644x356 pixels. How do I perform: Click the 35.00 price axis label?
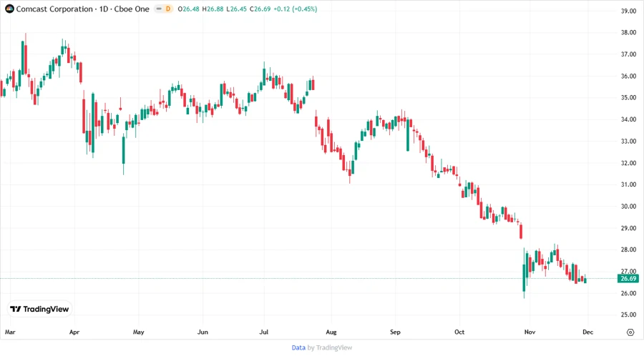(x=628, y=98)
